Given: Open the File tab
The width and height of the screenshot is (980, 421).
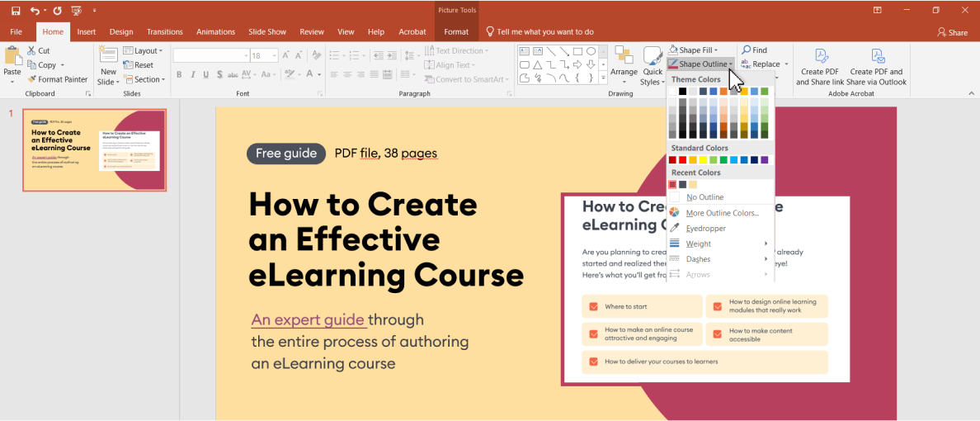Looking at the screenshot, I should [16, 32].
